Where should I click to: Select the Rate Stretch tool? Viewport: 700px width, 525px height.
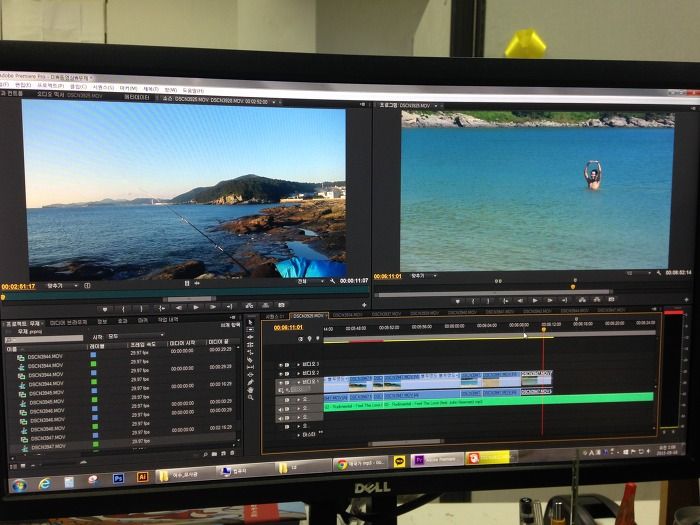click(250, 352)
